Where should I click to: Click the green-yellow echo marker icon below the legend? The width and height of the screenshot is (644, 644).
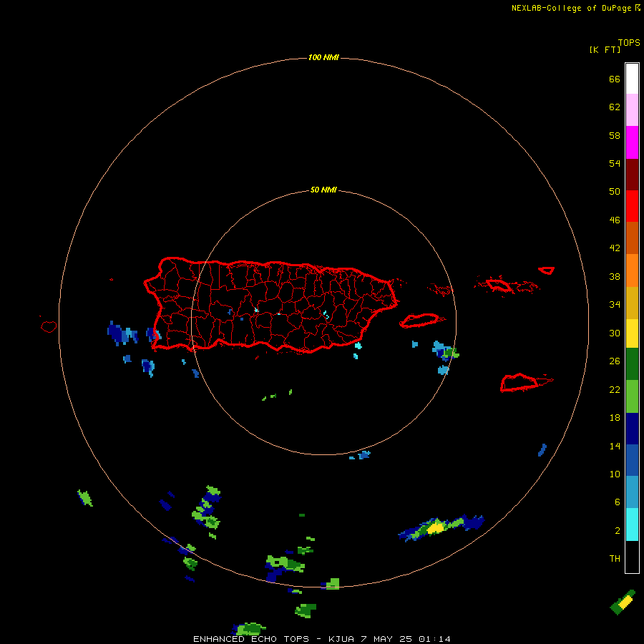623,602
